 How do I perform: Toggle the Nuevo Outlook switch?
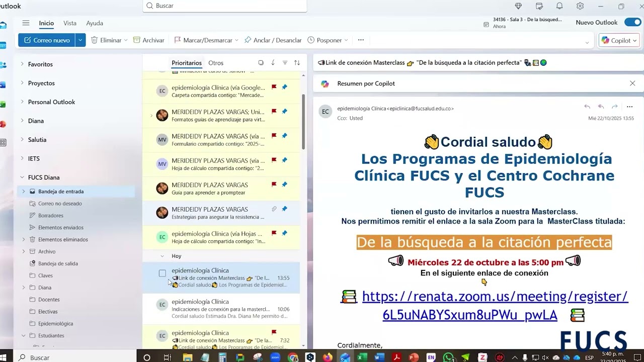(632, 22)
